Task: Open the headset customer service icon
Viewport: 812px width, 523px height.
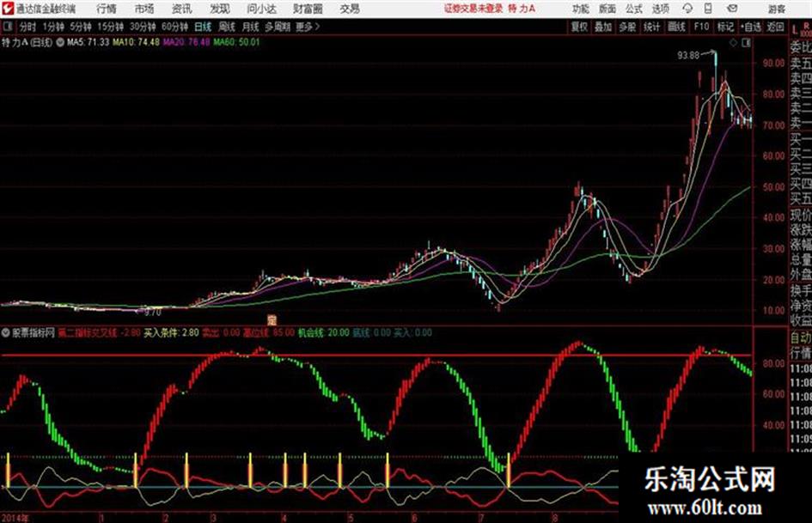Action: (x=687, y=9)
